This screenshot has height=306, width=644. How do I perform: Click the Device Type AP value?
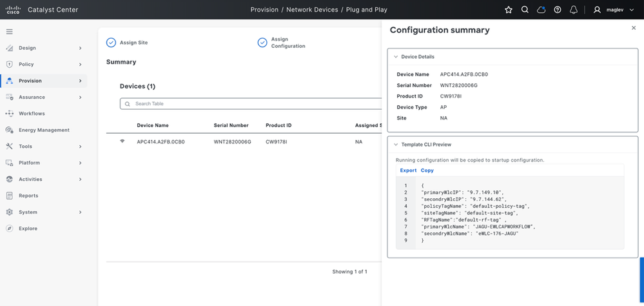click(x=443, y=107)
